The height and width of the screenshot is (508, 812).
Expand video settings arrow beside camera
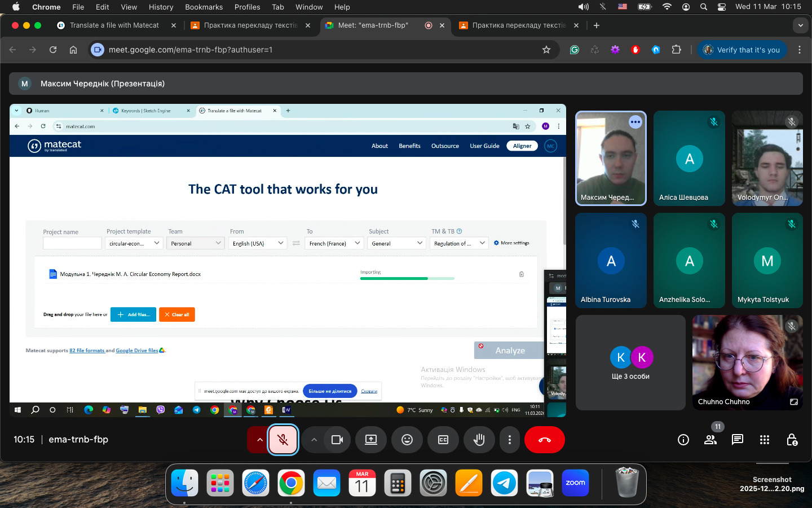[x=314, y=440]
